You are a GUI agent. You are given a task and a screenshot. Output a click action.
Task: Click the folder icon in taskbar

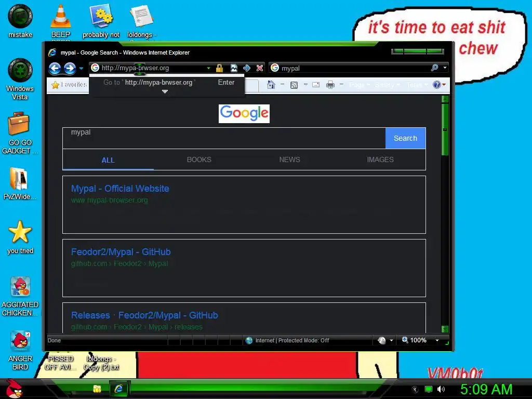click(x=97, y=389)
